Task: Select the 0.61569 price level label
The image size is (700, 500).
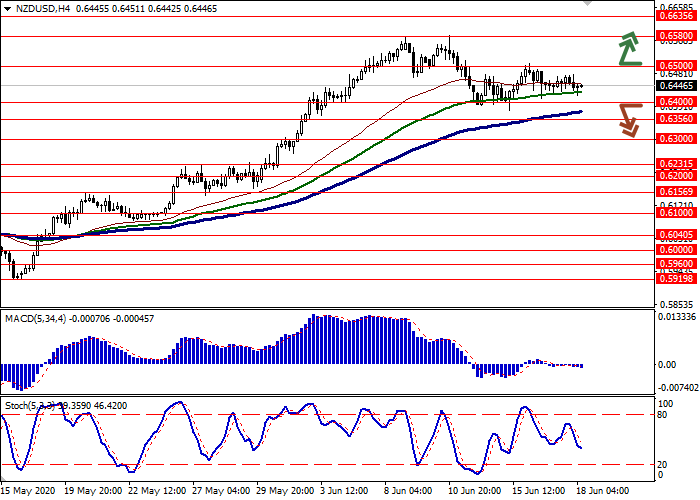Action: tap(676, 192)
